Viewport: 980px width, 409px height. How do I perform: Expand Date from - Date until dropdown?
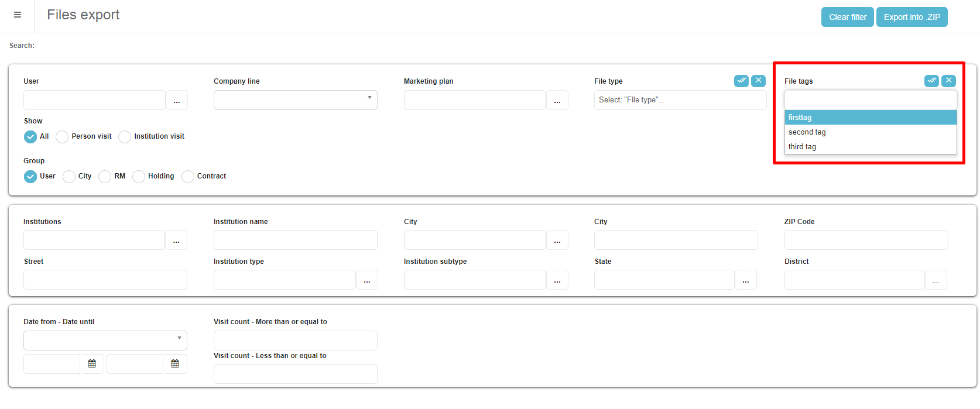105,341
